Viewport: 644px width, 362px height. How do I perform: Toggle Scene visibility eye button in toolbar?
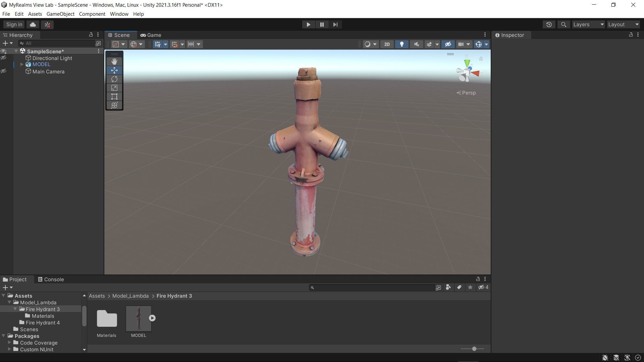pyautogui.click(x=448, y=44)
